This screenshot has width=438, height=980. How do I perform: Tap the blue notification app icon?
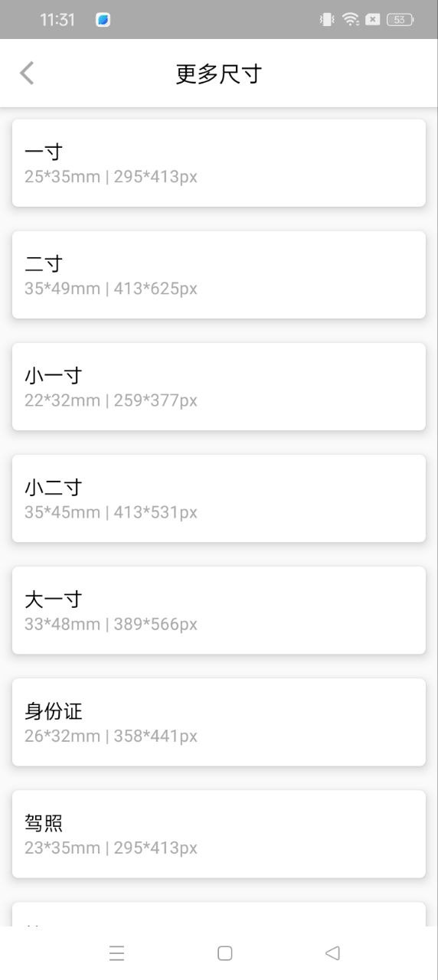[x=103, y=20]
